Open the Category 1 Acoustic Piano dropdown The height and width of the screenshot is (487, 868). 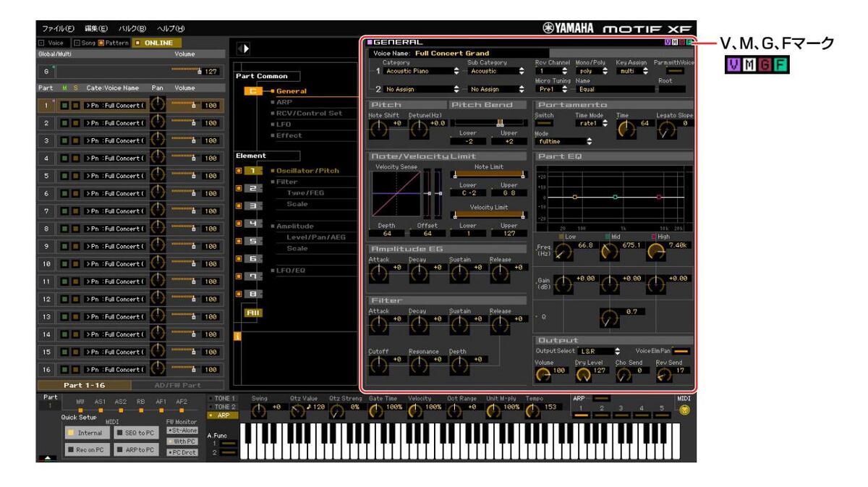421,72
